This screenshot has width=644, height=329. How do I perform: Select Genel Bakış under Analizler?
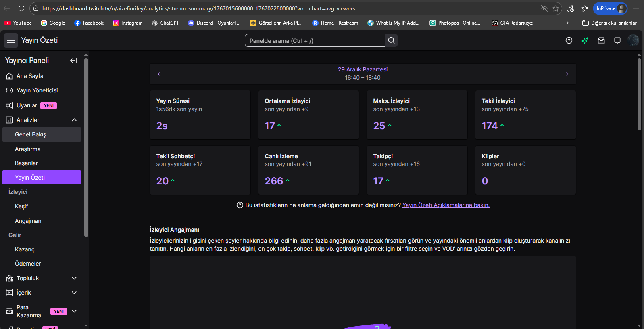42,134
